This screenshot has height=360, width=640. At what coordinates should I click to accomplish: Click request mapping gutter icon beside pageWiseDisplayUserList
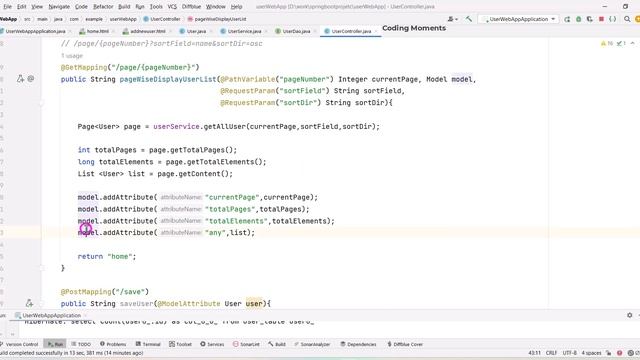[20, 79]
